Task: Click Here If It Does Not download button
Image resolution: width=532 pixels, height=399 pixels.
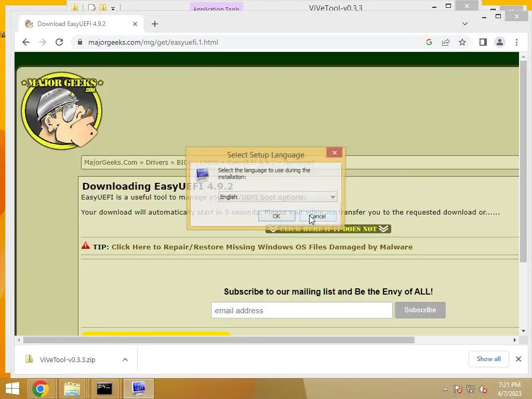Action: (x=328, y=229)
